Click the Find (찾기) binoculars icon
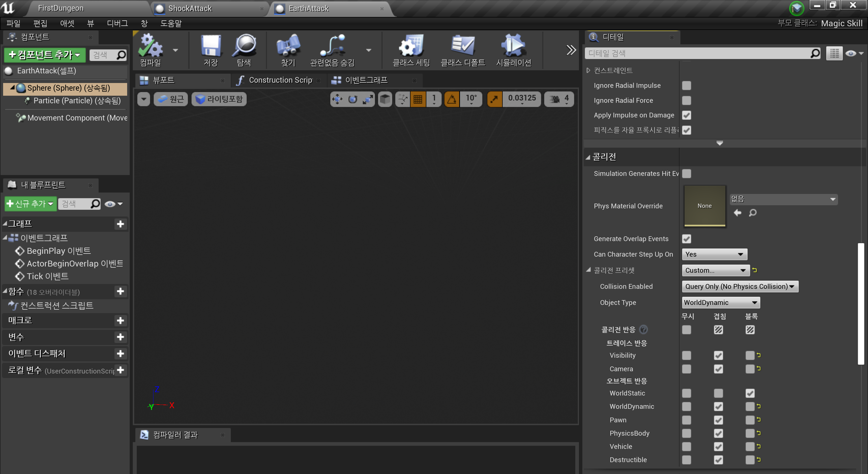 (288, 46)
